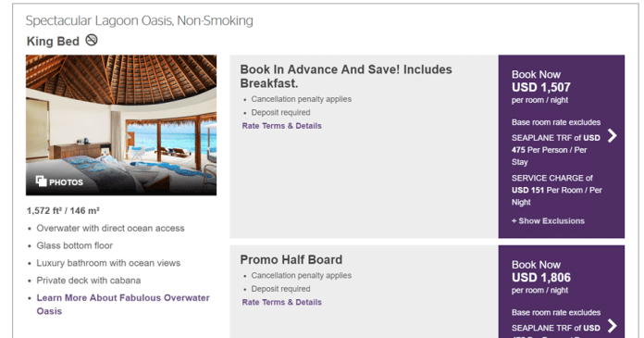Expand the Show Exclusions section
This screenshot has height=338, width=644.
pos(548,220)
